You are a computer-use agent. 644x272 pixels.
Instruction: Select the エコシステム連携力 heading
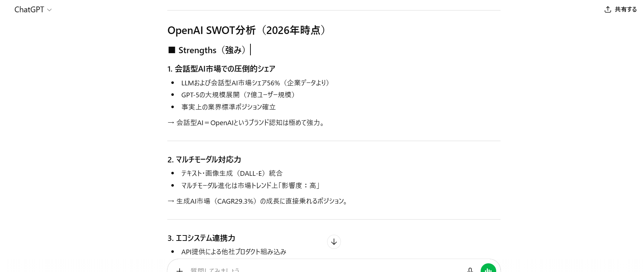201,238
